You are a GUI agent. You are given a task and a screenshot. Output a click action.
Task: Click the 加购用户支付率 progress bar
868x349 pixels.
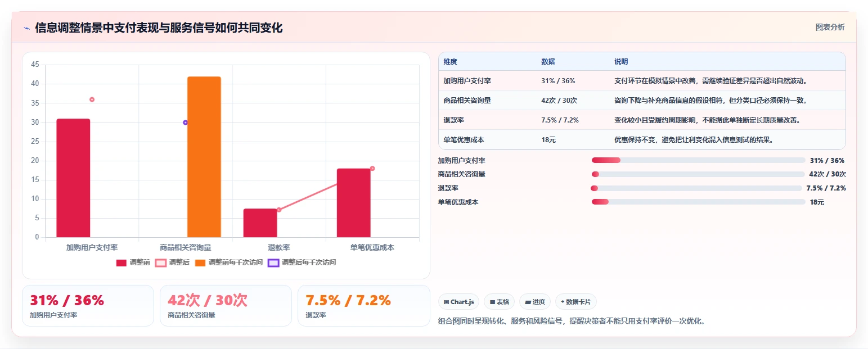coord(698,160)
